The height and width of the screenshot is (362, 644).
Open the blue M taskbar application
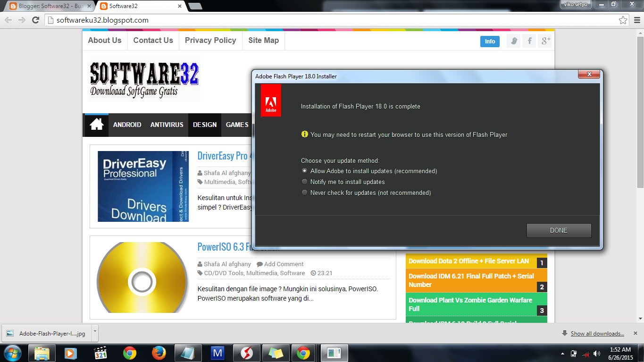(x=217, y=353)
